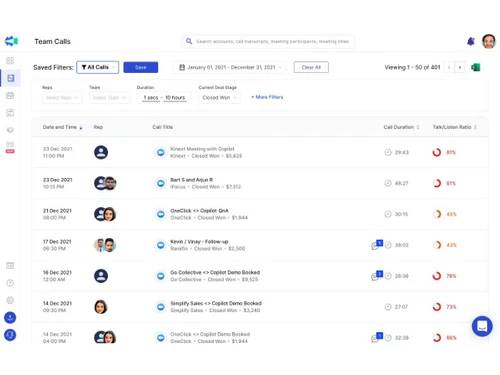Click the Zoom icon for OneClick <> Copilot QnA
The height and width of the screenshot is (375, 500).
(x=161, y=214)
